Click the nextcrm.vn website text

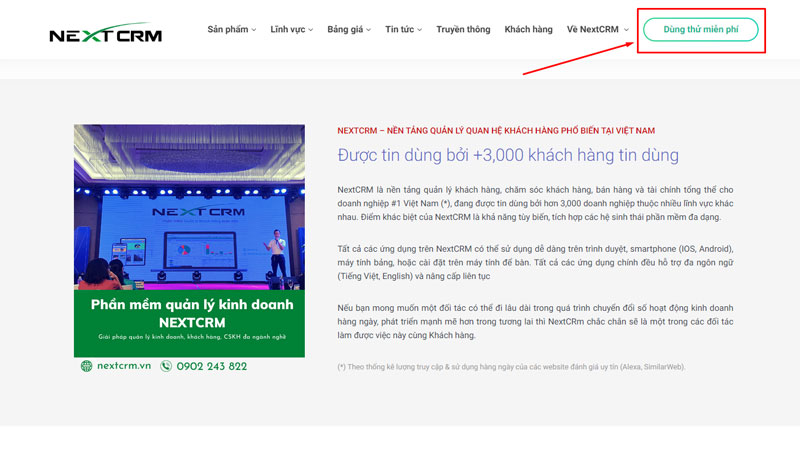click(x=124, y=366)
